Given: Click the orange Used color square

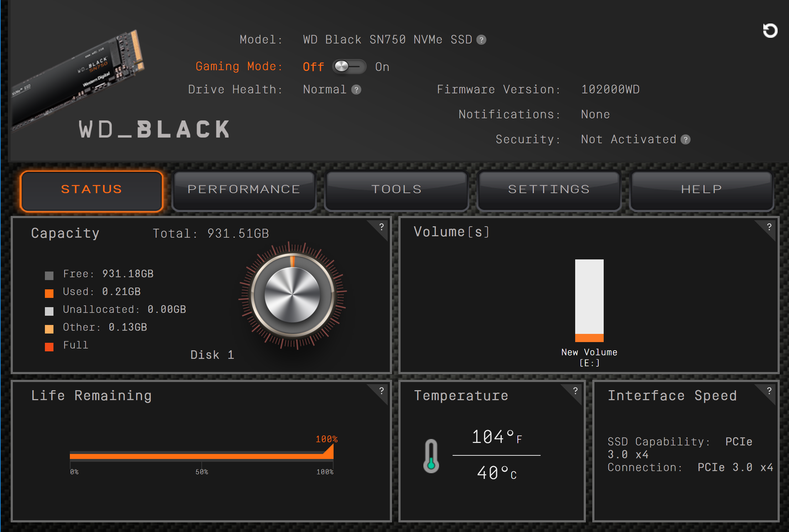Looking at the screenshot, I should 49,293.
